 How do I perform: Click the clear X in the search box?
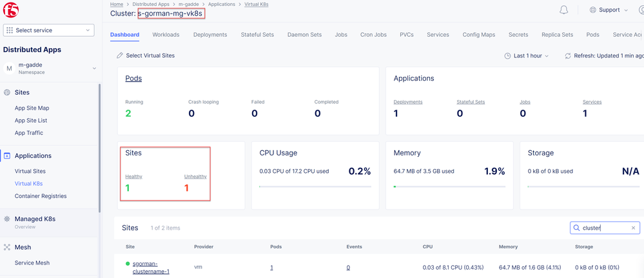point(633,228)
